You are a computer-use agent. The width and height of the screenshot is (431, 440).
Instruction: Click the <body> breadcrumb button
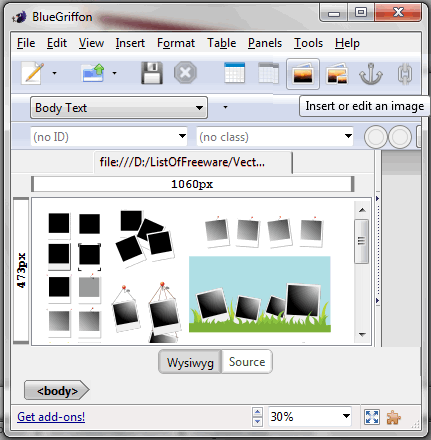point(57,391)
